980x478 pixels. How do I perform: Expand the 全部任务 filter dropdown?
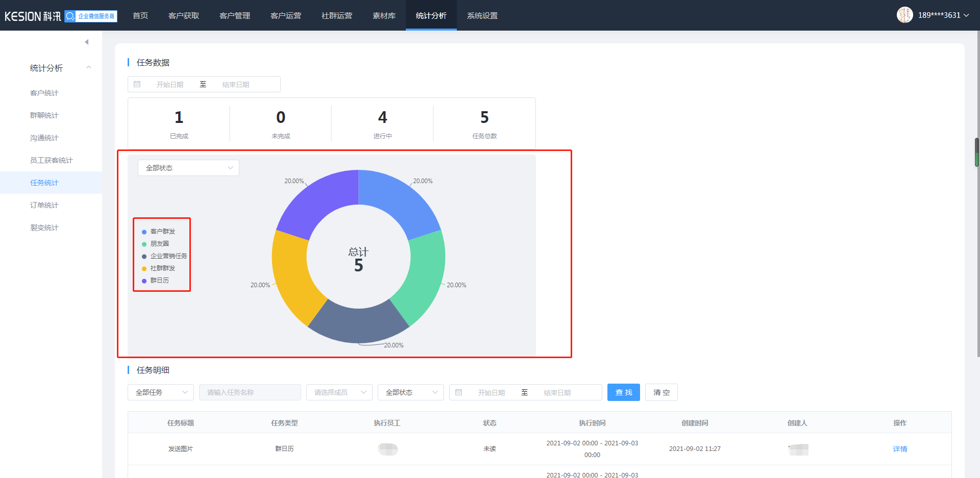[x=160, y=392]
